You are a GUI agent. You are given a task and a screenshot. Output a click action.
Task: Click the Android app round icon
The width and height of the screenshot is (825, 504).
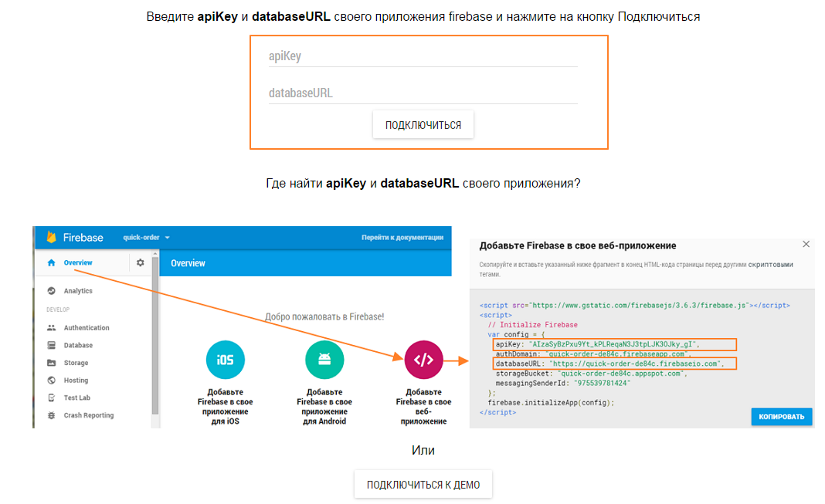pos(324,360)
